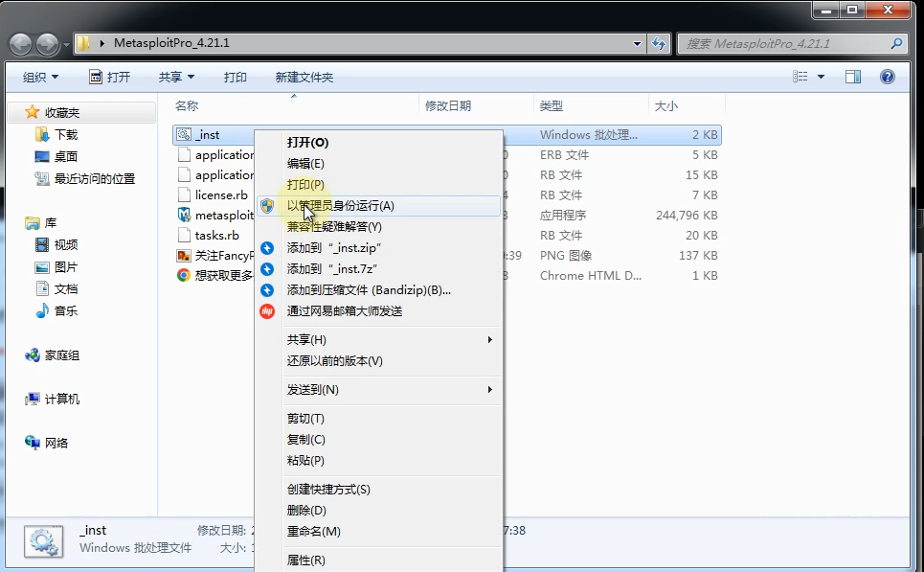Click the 打开 toolbar button
Viewport: 924px width, 572px height.
click(x=109, y=78)
